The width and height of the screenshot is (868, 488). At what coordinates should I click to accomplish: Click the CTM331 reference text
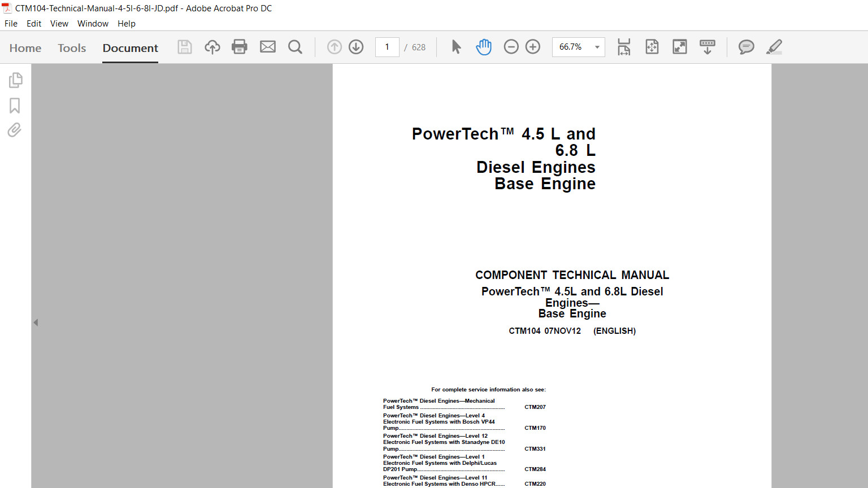535,449
